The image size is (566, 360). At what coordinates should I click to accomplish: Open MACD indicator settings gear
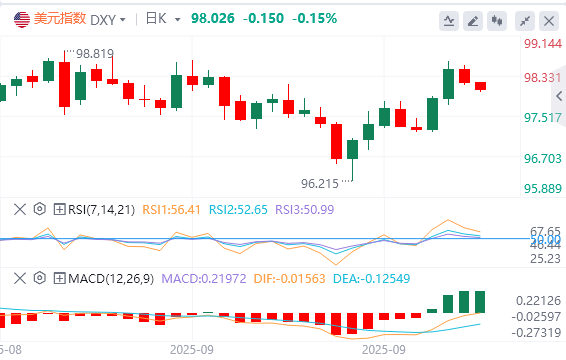[40, 278]
